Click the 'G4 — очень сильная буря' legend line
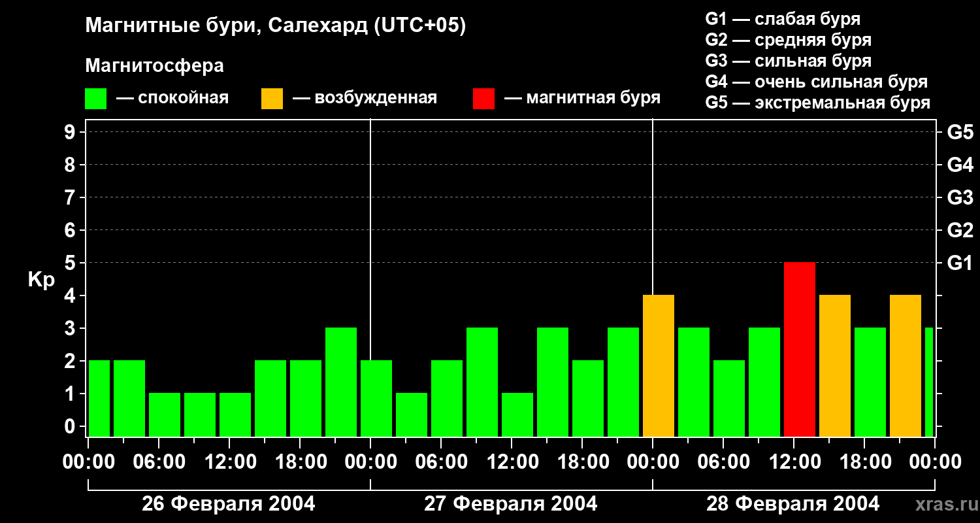The image size is (980, 523). pos(816,82)
